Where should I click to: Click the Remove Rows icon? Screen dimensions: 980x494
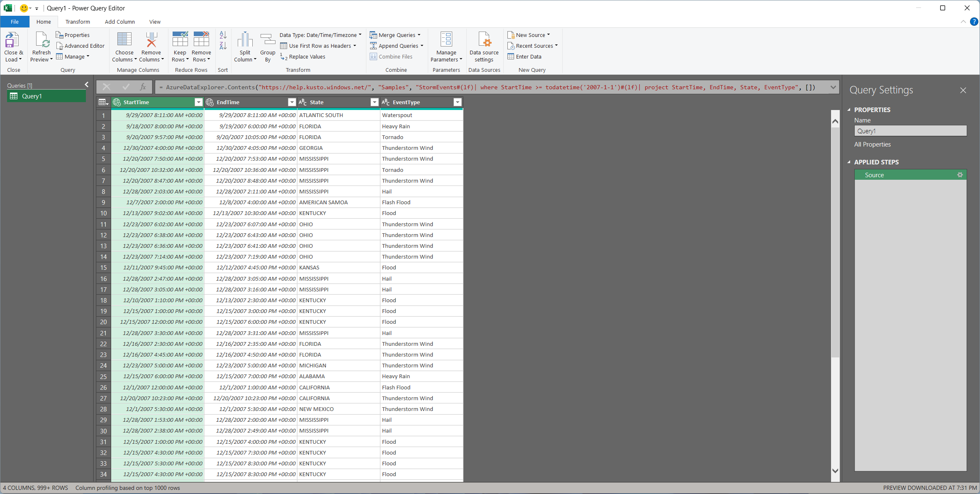coord(201,39)
